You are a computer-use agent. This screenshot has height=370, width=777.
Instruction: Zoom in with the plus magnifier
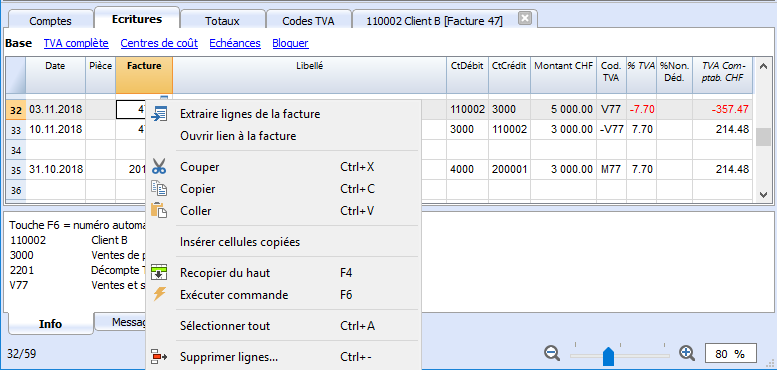click(687, 353)
